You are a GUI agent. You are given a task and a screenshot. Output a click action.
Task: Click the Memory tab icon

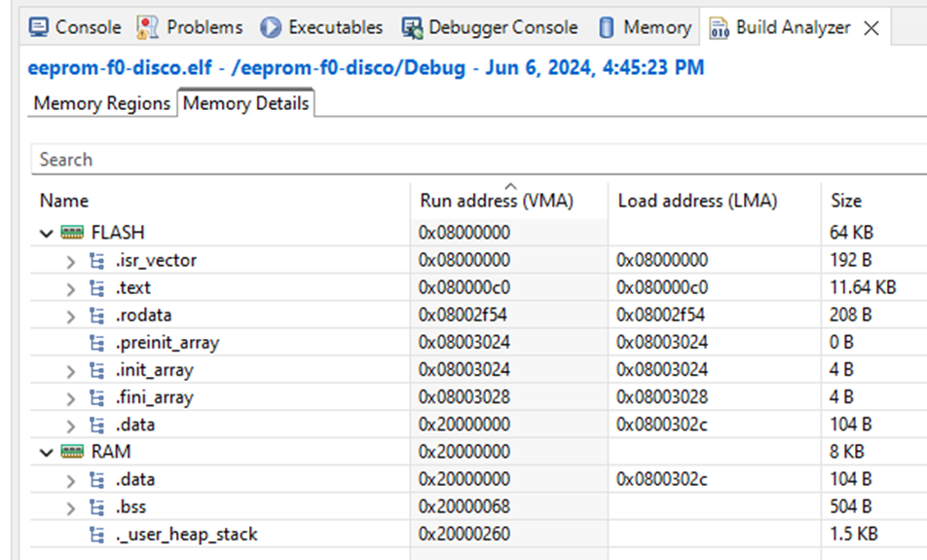(x=607, y=27)
